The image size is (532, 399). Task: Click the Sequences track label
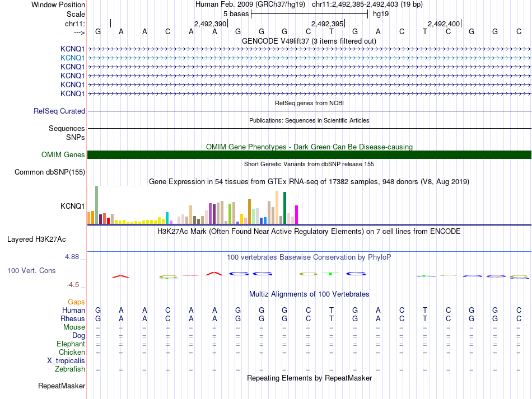click(67, 129)
